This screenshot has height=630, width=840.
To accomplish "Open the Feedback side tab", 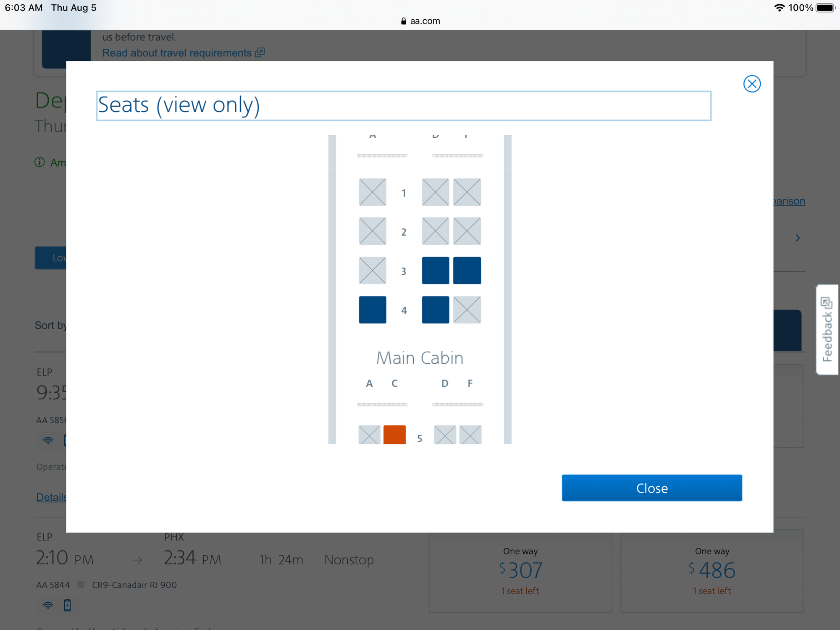I will tap(827, 330).
